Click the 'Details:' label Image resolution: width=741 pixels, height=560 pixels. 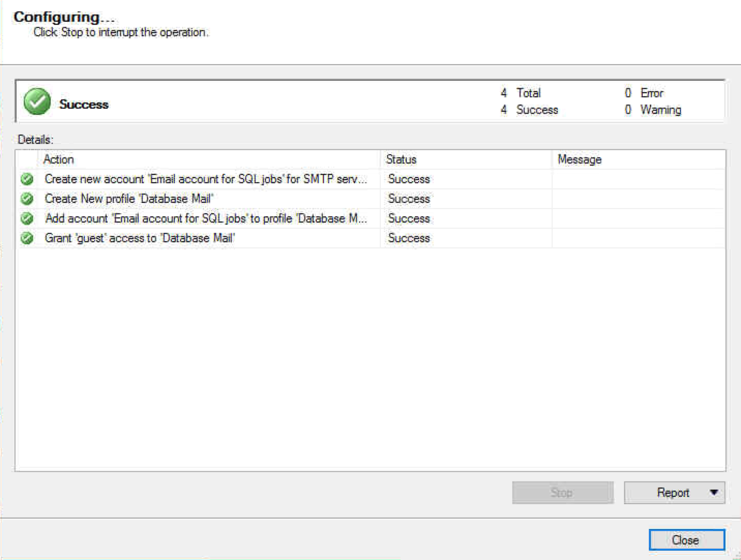point(35,140)
